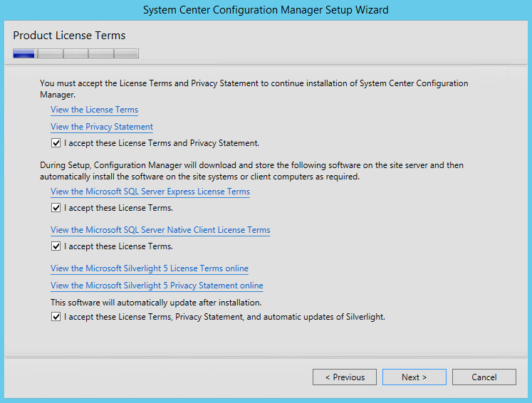This screenshot has height=403, width=532.
Task: Open the View the Privacy Statement link
Action: [102, 127]
